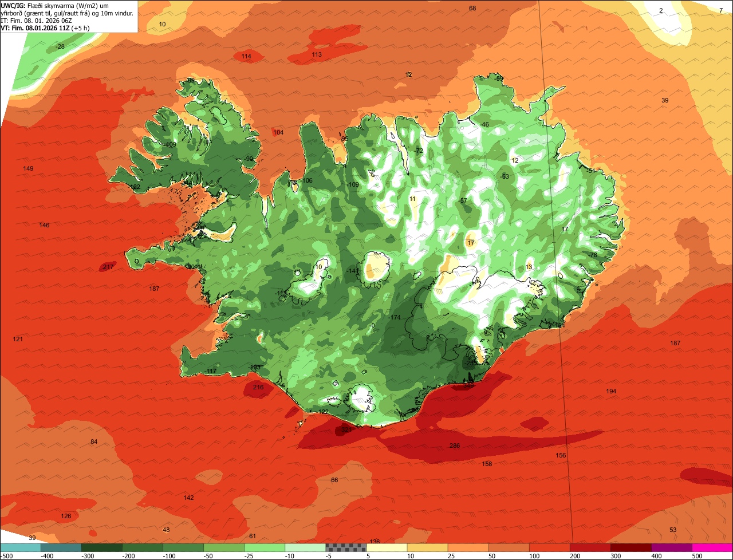Click the map value '-141'
733x560 pixels.
pyautogui.click(x=353, y=271)
